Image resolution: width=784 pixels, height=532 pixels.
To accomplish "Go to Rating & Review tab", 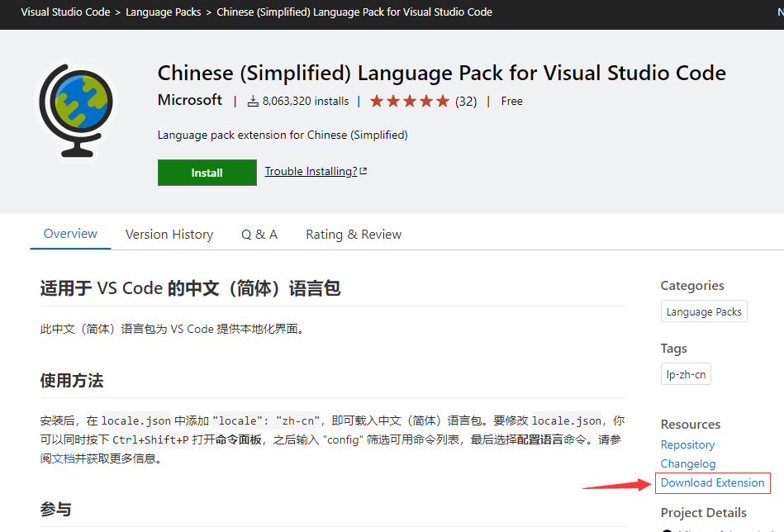I will tap(354, 235).
